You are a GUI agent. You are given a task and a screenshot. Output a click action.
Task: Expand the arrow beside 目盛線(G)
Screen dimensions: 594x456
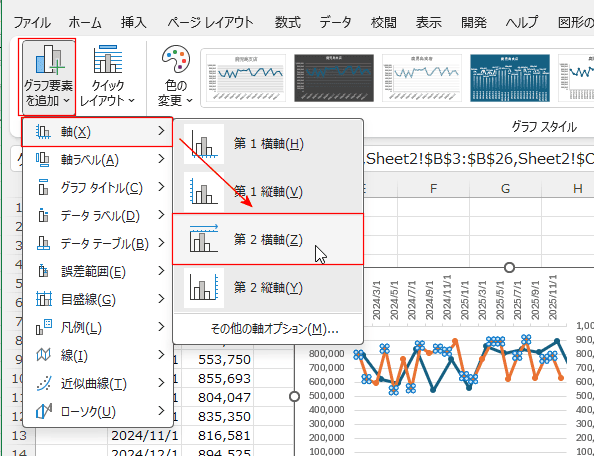coord(162,299)
